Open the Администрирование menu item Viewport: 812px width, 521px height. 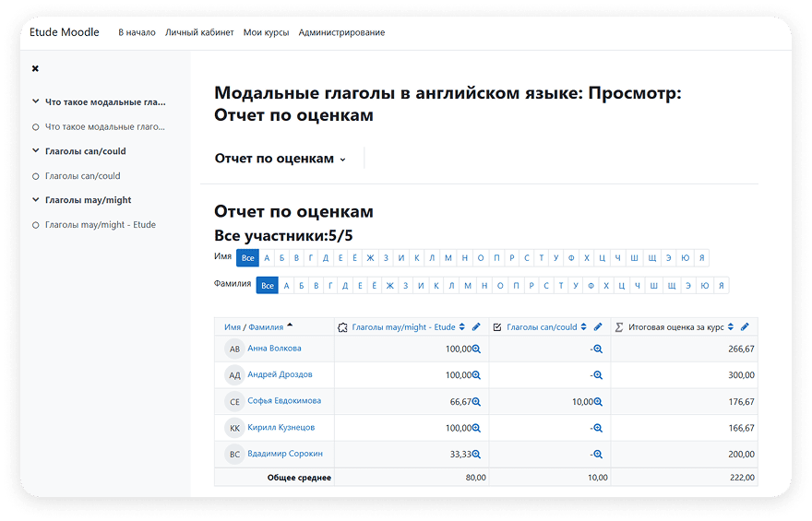[x=341, y=32]
